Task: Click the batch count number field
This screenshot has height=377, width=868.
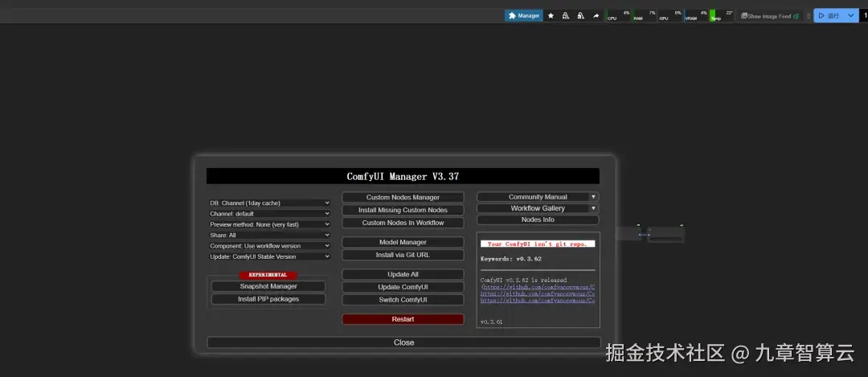Action: tap(865, 16)
